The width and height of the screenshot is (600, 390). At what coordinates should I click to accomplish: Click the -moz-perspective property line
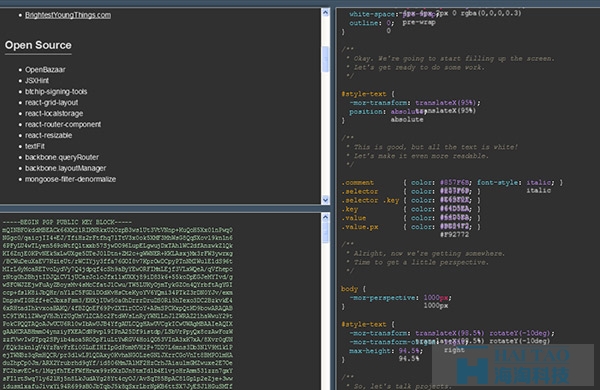[x=400, y=298]
